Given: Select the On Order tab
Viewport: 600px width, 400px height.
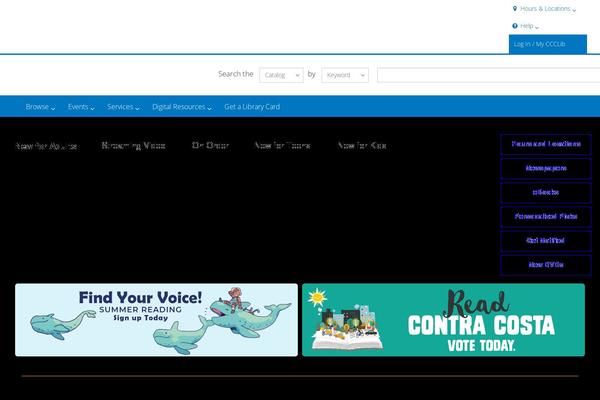Looking at the screenshot, I should [210, 145].
